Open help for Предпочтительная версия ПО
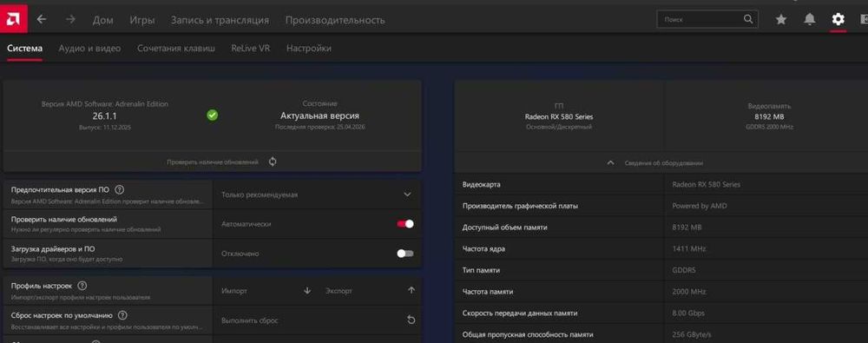Viewport: 868px width, 343px height. click(119, 189)
